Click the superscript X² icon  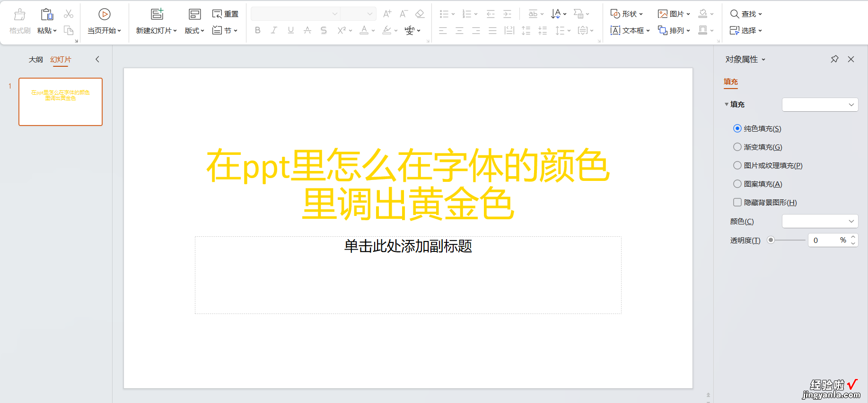point(342,30)
